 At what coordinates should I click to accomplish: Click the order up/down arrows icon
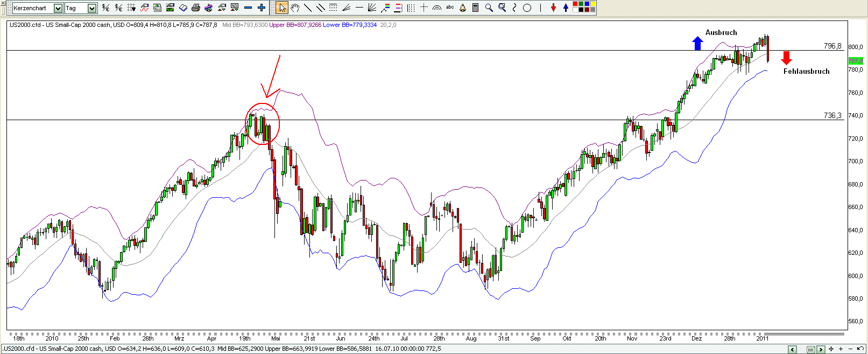tap(222, 8)
